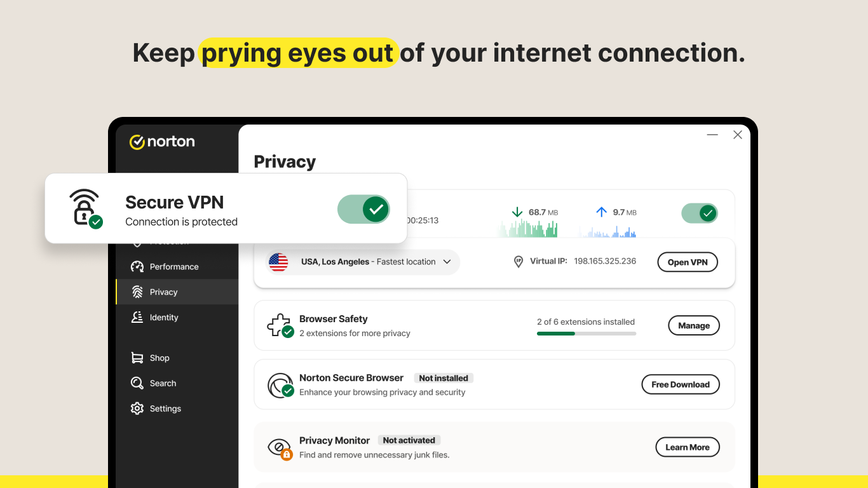Disable the VPN toggle in the Privacy panel

click(700, 213)
